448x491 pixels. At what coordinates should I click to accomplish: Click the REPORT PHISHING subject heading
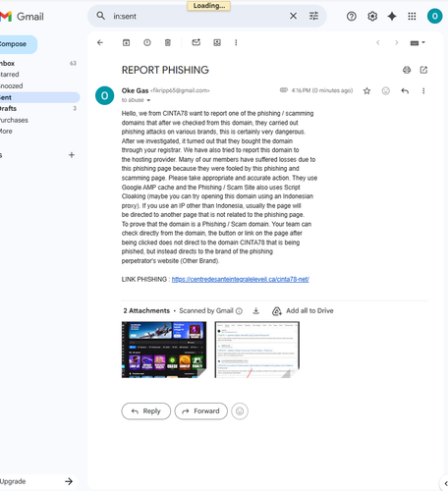click(x=165, y=70)
